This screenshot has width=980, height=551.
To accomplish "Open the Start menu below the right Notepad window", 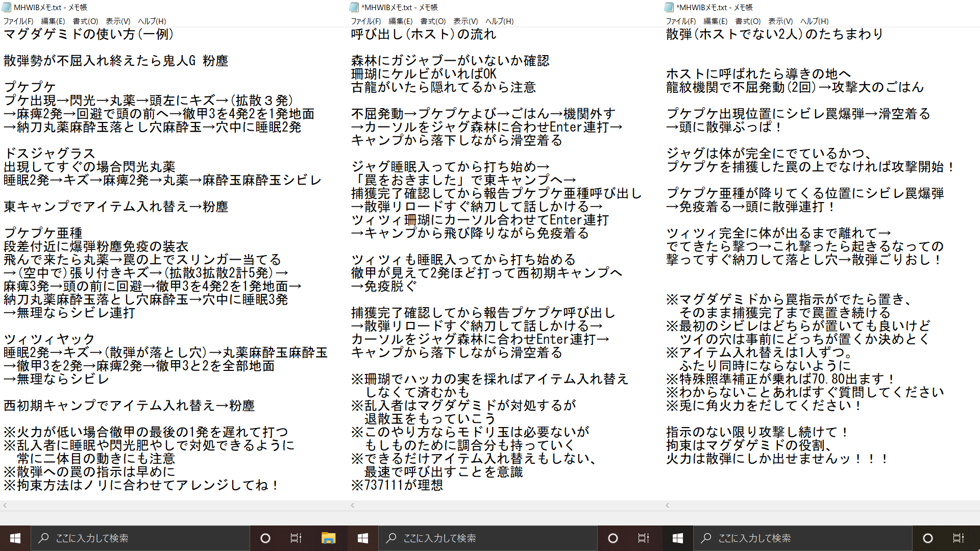I will 678,538.
